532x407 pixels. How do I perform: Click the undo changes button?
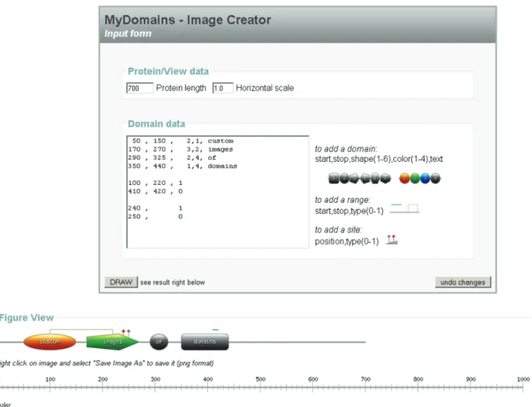[x=463, y=282]
